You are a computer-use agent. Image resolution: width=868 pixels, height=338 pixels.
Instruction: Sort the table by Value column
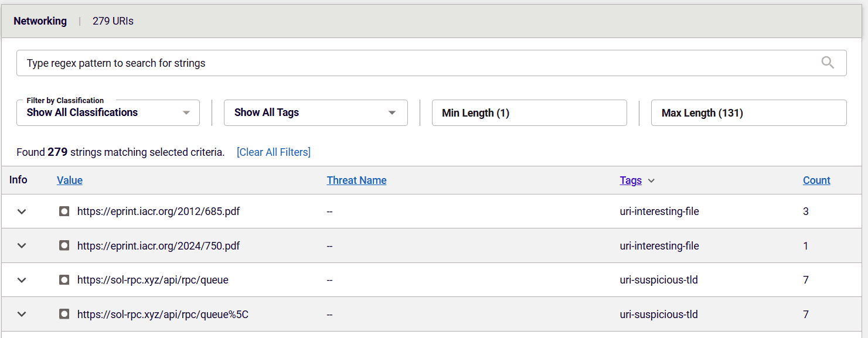click(x=70, y=180)
